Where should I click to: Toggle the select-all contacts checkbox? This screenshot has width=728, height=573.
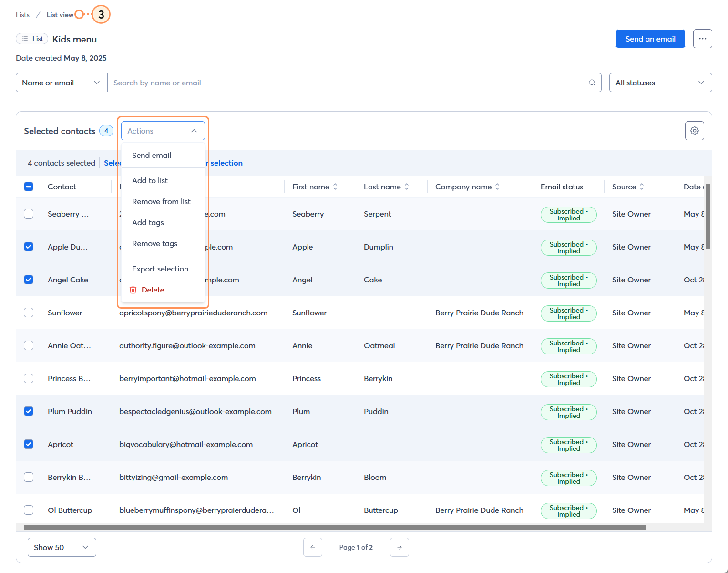29,187
